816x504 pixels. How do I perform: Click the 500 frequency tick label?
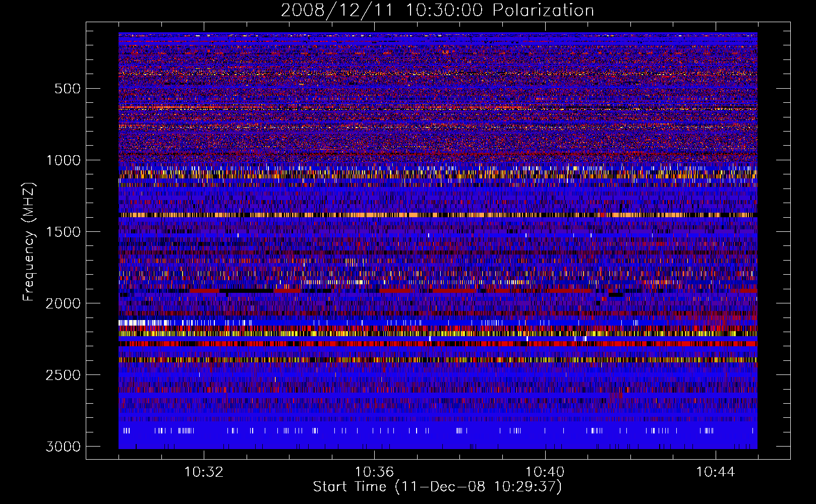68,89
